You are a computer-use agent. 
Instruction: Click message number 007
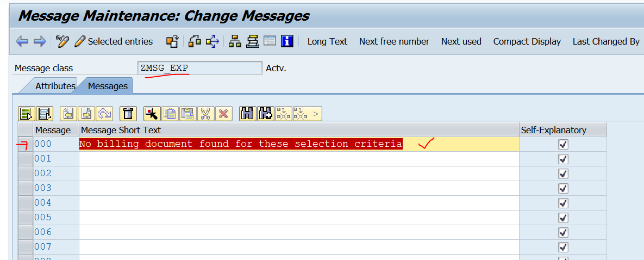[43, 247]
